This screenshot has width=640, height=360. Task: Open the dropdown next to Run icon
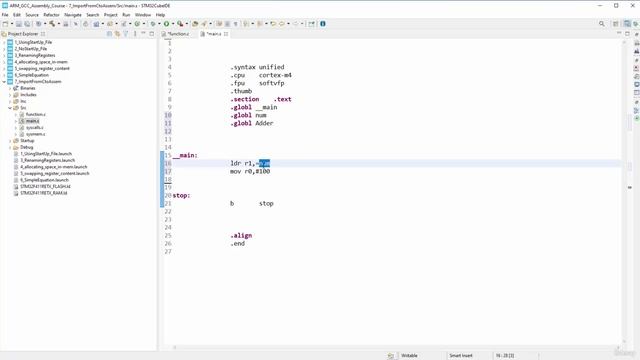(173, 24)
